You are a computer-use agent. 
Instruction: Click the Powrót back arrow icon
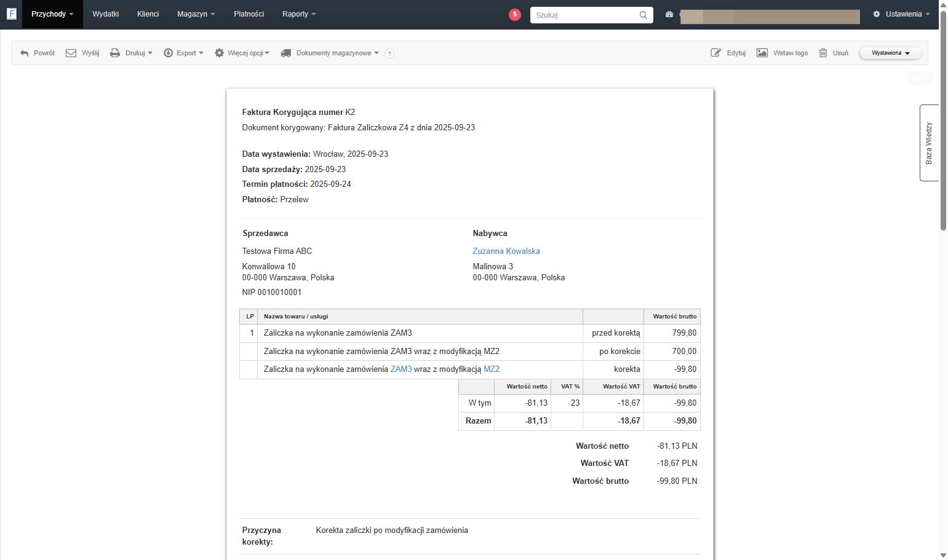(x=25, y=53)
